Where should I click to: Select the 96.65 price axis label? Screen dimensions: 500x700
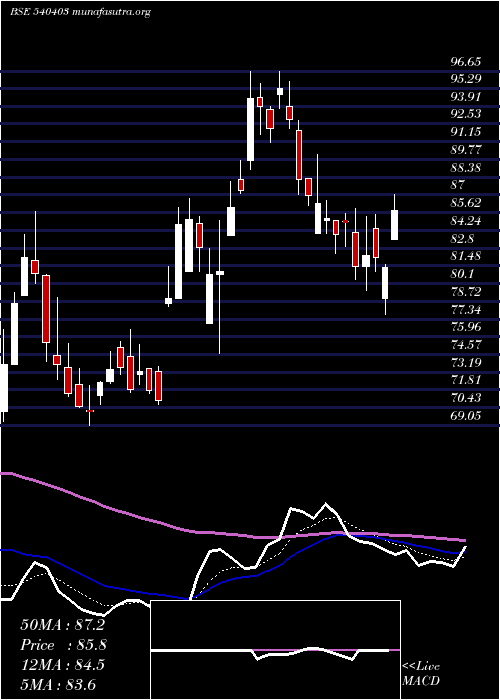[x=466, y=62]
